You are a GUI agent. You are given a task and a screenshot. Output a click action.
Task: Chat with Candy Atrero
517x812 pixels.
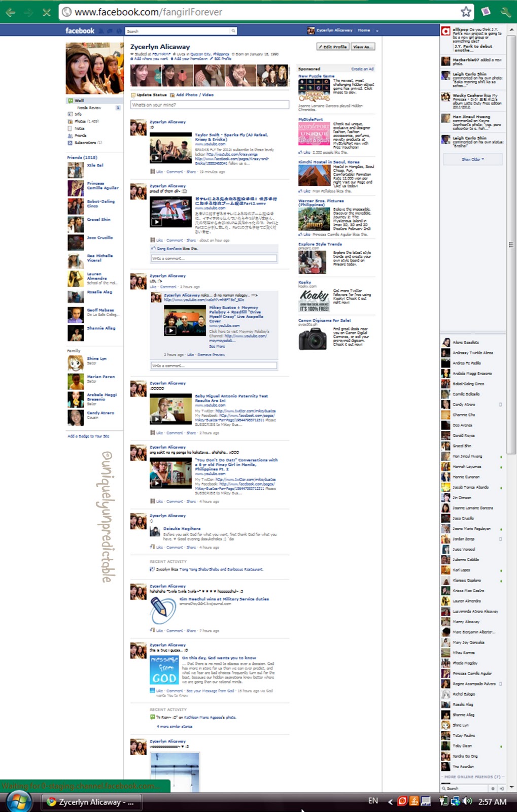click(x=472, y=404)
